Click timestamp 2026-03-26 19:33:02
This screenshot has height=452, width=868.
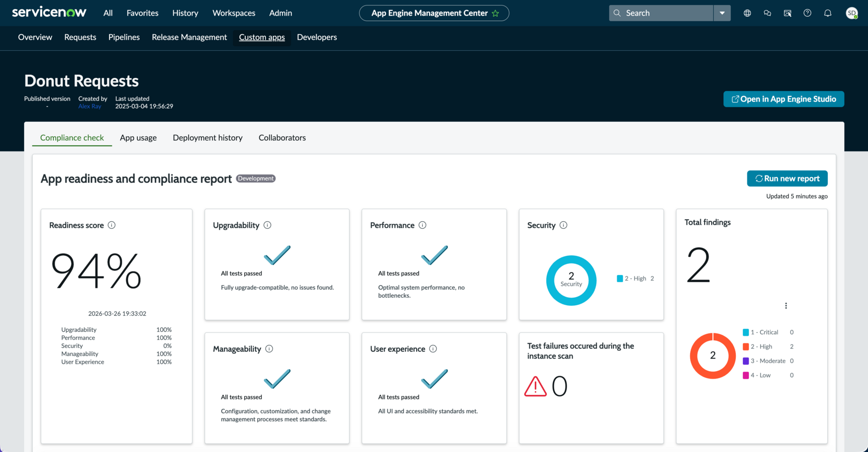[117, 314]
